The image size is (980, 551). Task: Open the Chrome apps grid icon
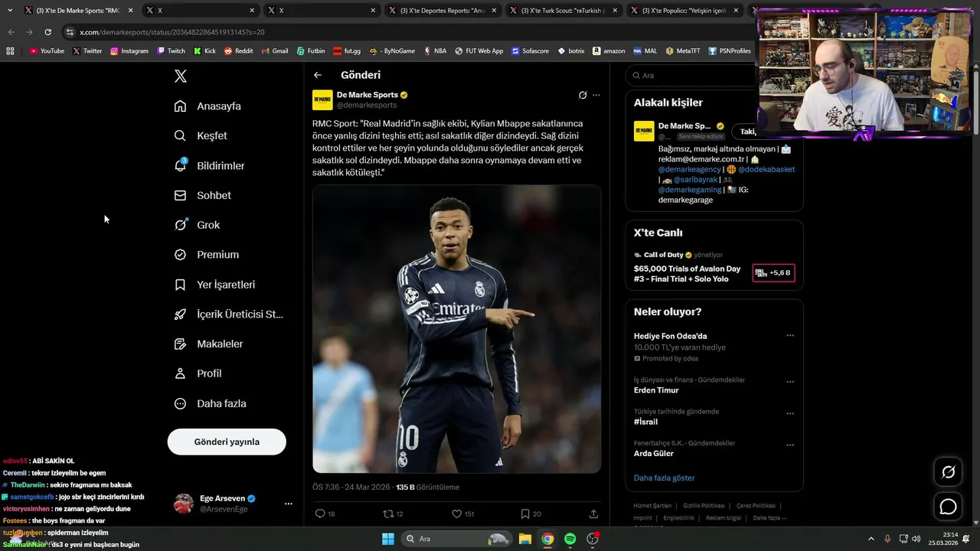[x=10, y=51]
